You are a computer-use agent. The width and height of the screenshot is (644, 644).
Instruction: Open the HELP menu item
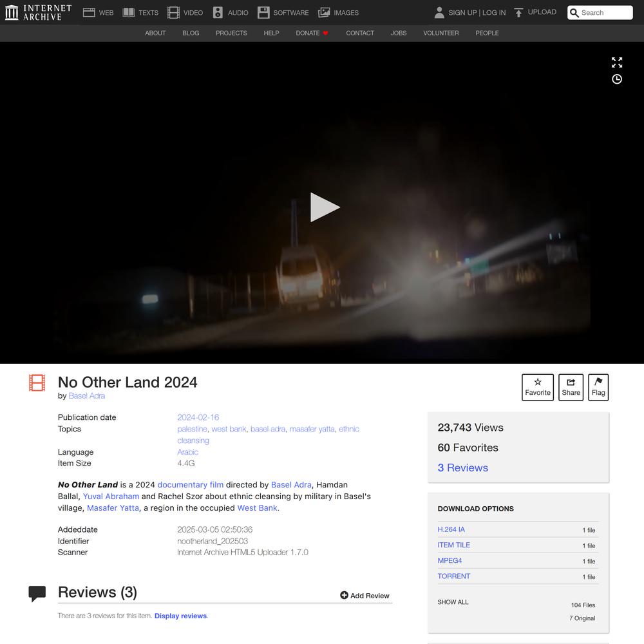click(x=271, y=33)
